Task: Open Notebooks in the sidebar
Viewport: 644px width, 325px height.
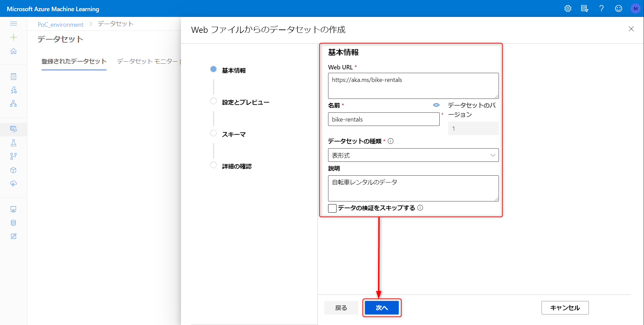Action: 14,77
